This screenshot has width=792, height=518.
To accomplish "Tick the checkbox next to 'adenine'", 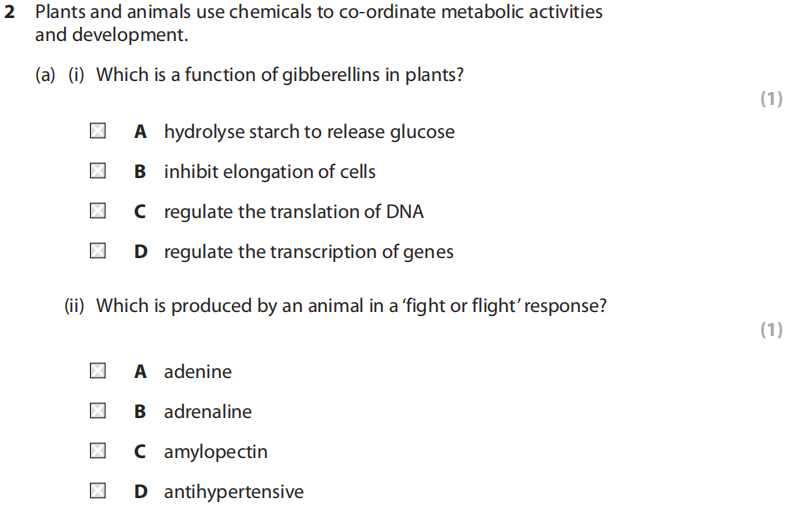I will (97, 371).
